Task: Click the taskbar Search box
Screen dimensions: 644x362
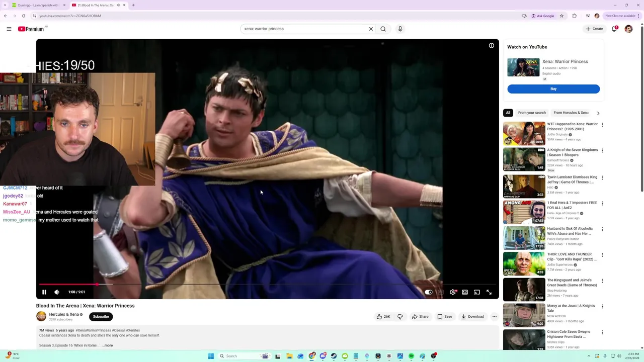Action: 244,356
